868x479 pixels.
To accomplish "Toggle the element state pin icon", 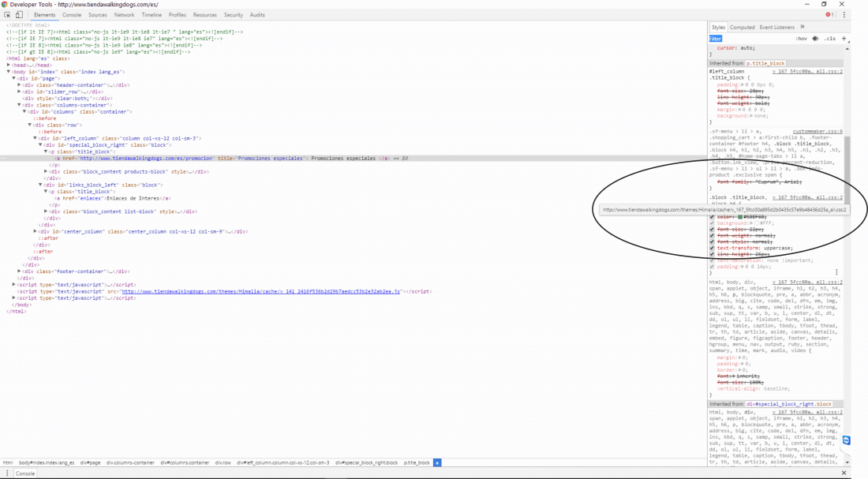I will (815, 39).
